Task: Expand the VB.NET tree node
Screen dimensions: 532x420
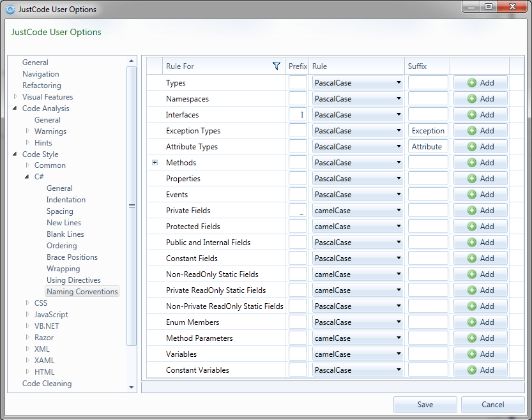Action: (27, 326)
